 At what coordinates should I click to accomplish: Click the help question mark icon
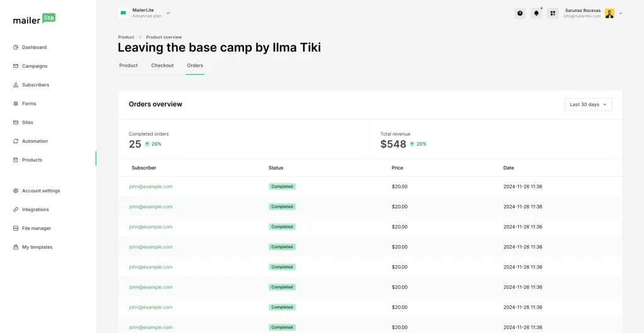point(519,13)
